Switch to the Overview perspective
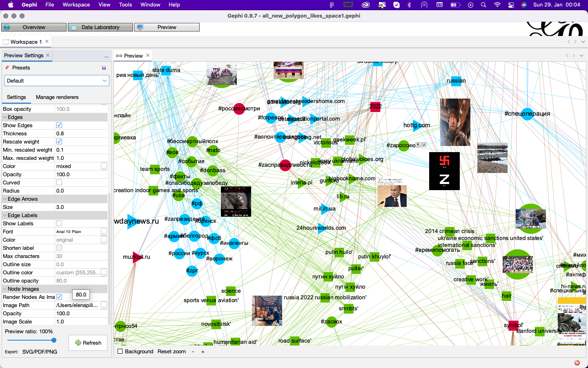 click(34, 27)
